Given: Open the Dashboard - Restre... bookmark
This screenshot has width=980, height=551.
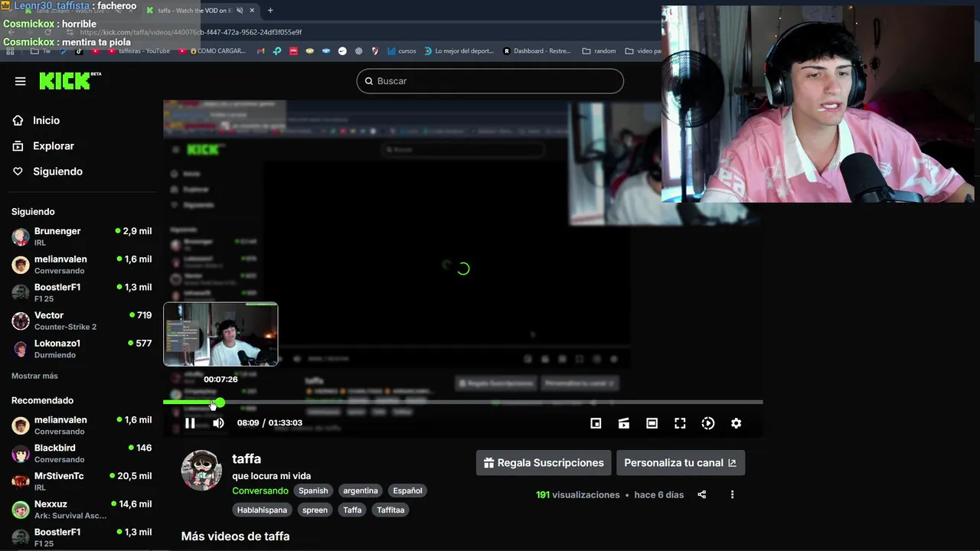Looking at the screenshot, I should tap(537, 51).
